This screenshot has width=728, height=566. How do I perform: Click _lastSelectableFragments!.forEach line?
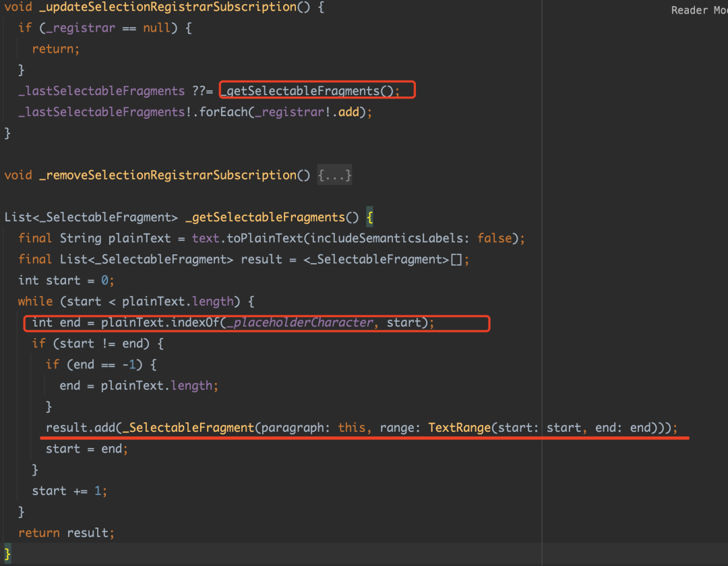[195, 112]
